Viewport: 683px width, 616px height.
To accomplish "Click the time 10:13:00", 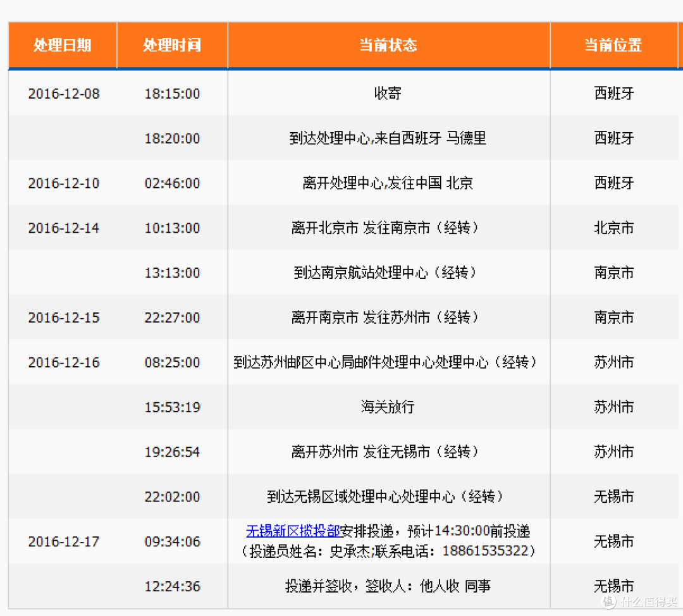I will [172, 228].
